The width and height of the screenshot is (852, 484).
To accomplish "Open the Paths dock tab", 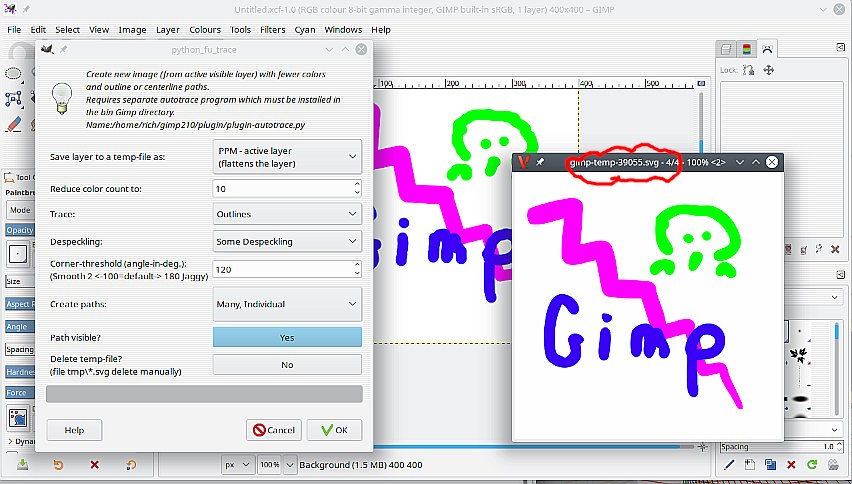I will tap(767, 49).
